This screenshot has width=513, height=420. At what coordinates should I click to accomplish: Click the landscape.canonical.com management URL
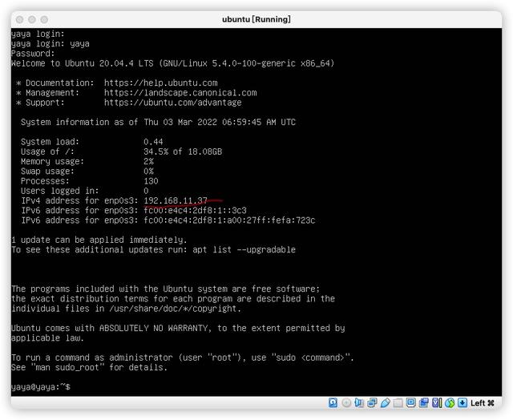tap(180, 92)
